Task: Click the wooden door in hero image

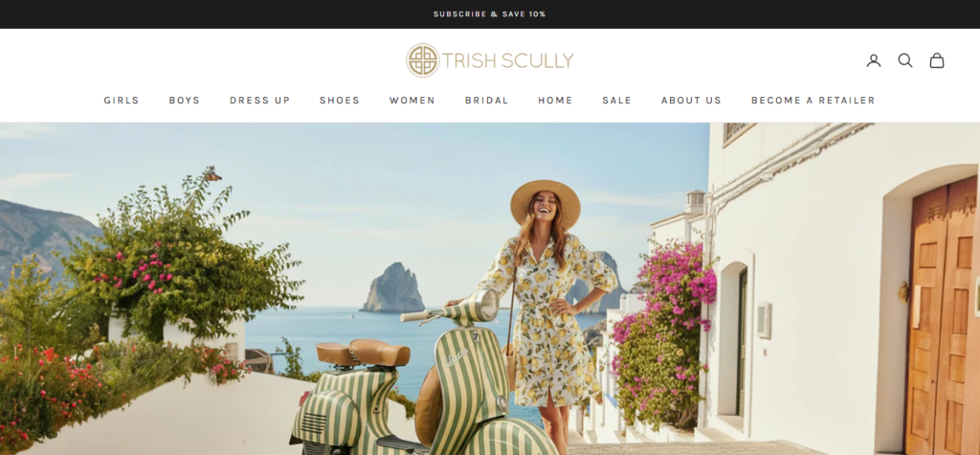Action: [941, 319]
